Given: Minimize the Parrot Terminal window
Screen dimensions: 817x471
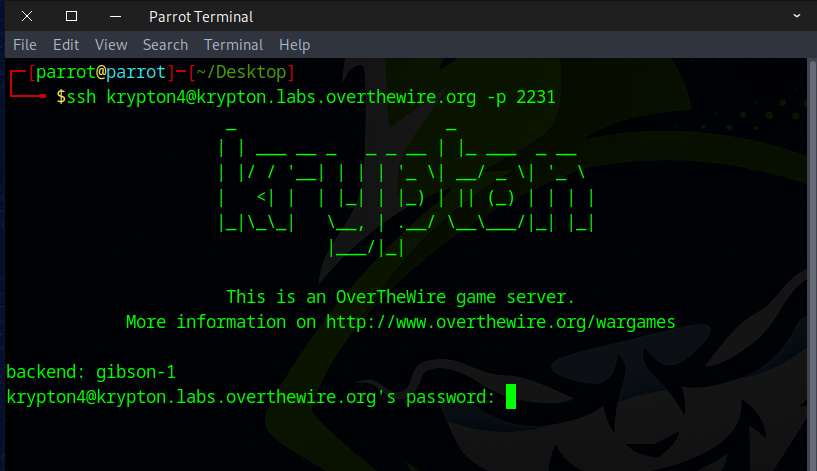Looking at the screenshot, I should click(116, 17).
